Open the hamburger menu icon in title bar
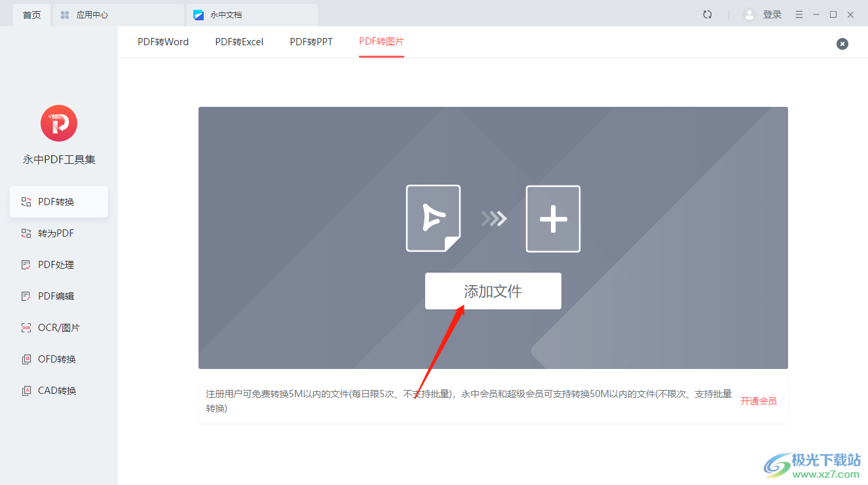The width and height of the screenshot is (868, 485). [799, 14]
